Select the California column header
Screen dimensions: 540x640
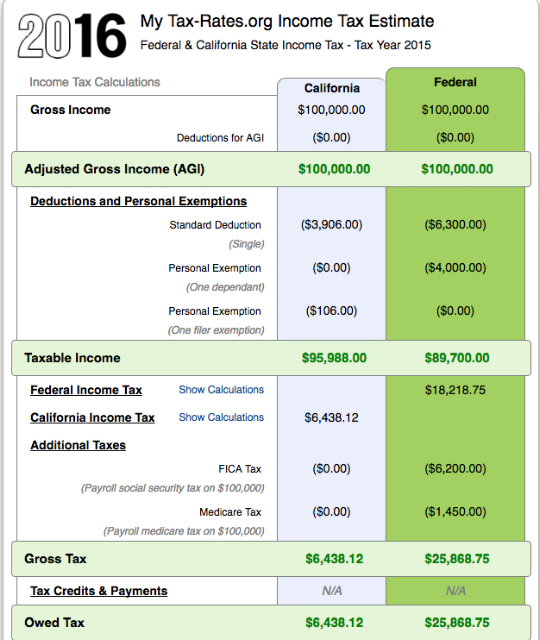332,88
